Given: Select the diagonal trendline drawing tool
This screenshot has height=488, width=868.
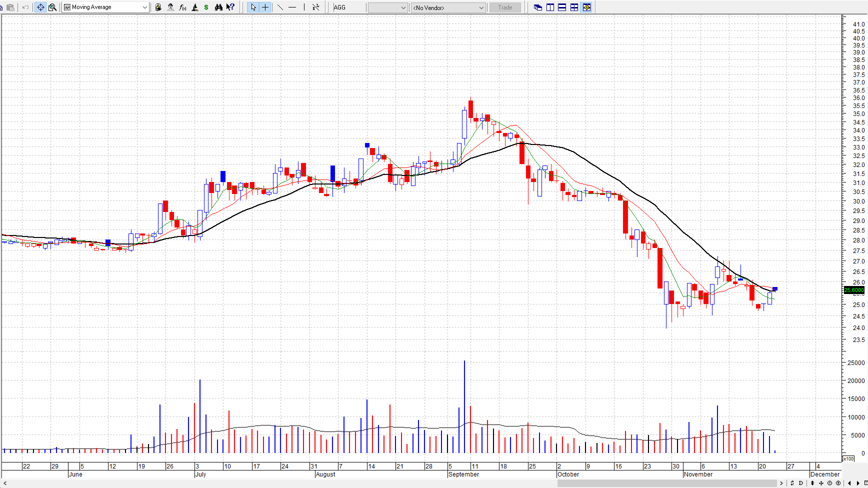Looking at the screenshot, I should point(280,7).
